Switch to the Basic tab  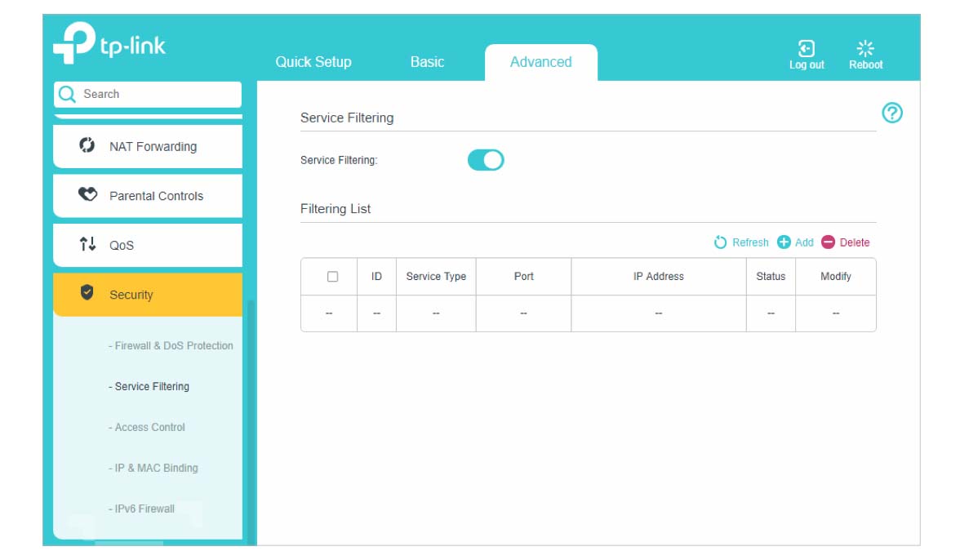coord(428,62)
